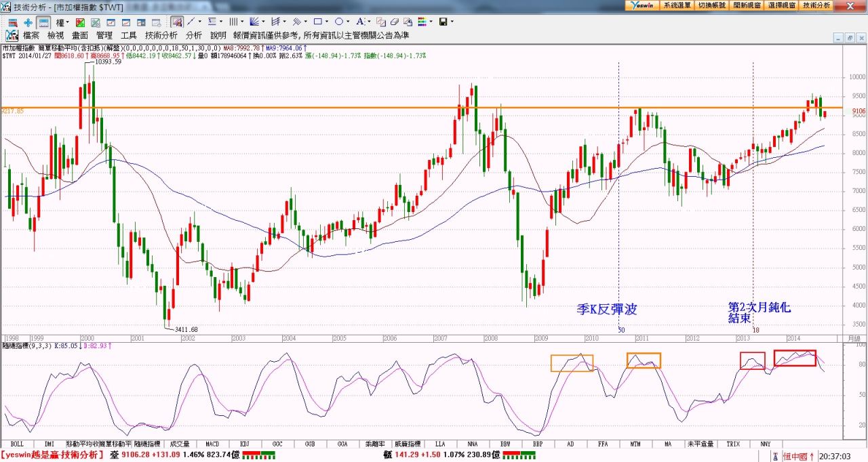868x462 pixels.
Task: Expand the color palette dropdown arrow
Action: (x=431, y=22)
